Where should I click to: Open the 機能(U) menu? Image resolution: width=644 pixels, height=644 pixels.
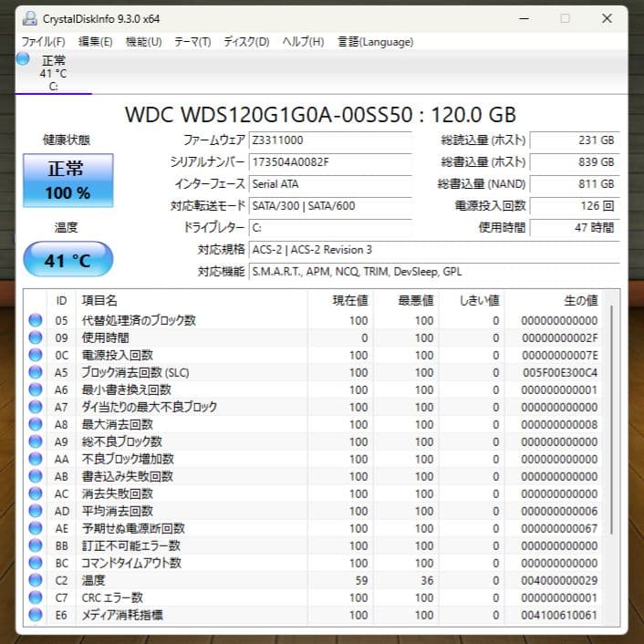143,42
